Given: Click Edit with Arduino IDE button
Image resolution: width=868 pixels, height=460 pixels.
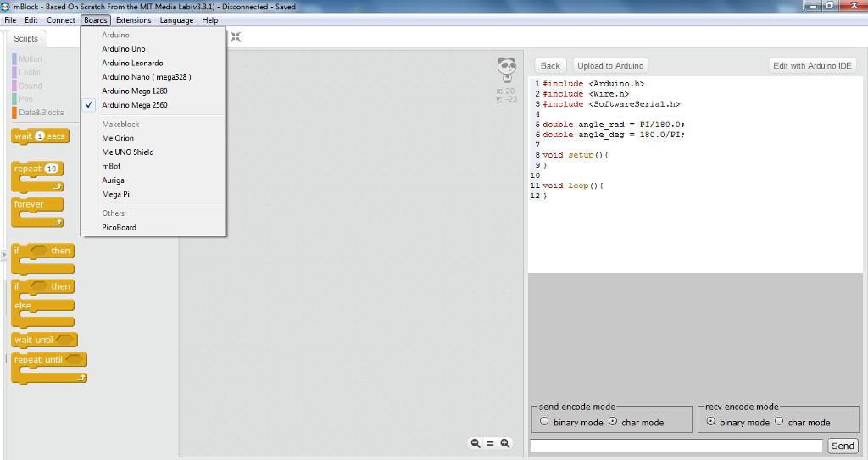Looking at the screenshot, I should (812, 65).
